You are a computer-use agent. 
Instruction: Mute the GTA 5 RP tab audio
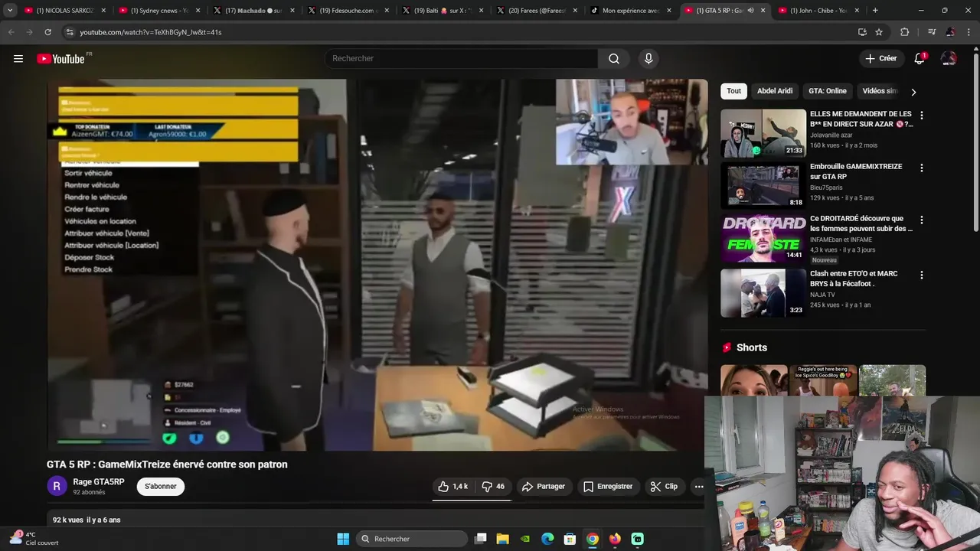(750, 11)
